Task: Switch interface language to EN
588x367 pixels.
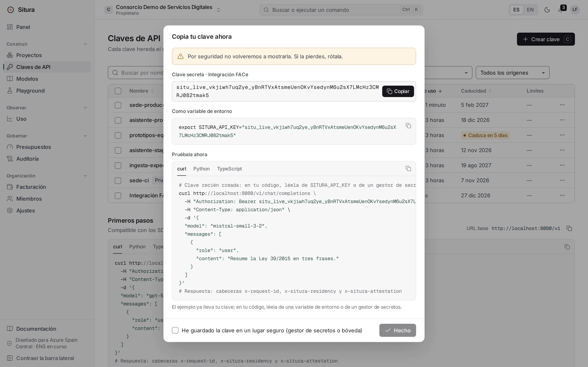Action: pyautogui.click(x=530, y=10)
